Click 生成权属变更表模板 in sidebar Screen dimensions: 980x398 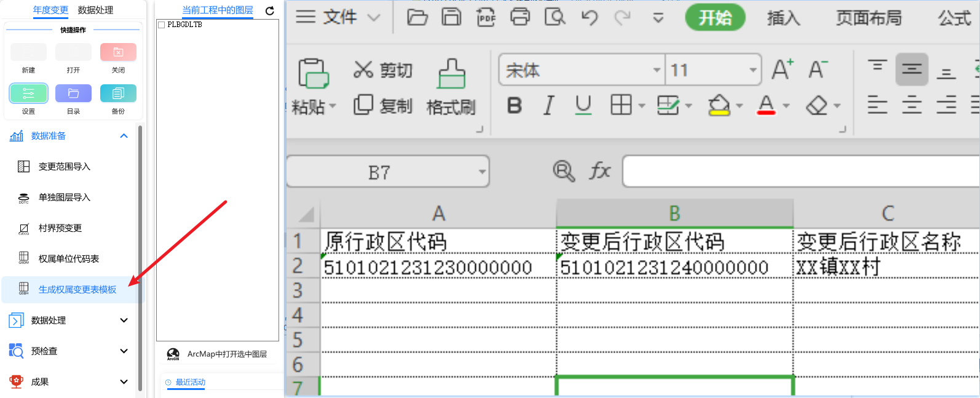(x=77, y=290)
